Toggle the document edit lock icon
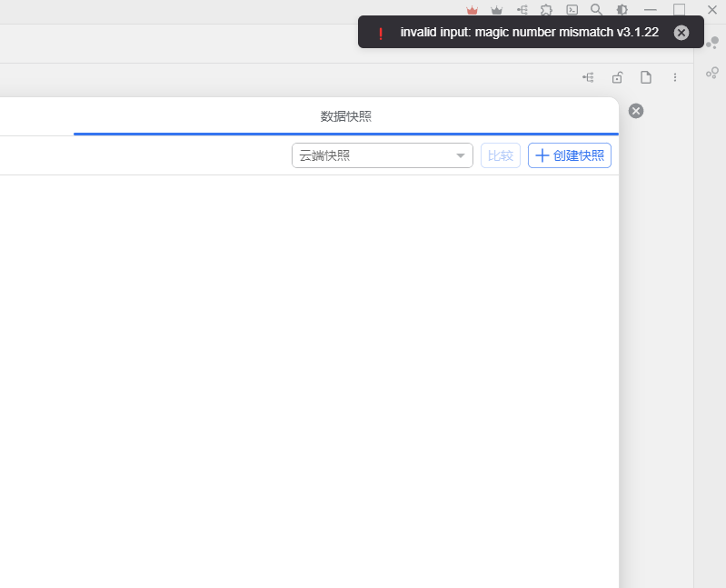This screenshot has width=726, height=588. pos(617,77)
